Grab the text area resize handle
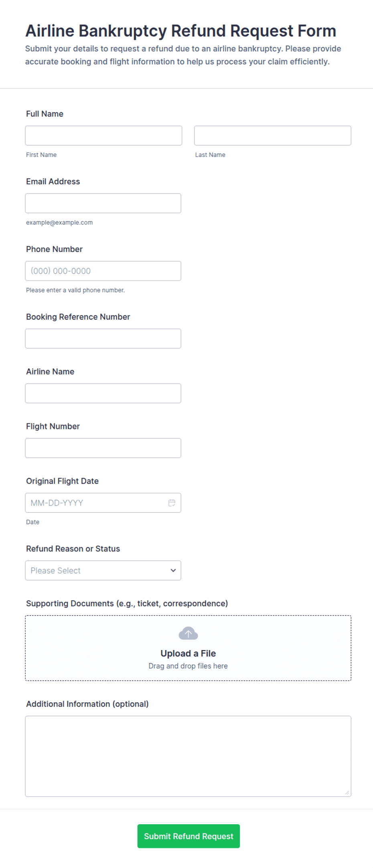The height and width of the screenshot is (868, 373). [347, 793]
